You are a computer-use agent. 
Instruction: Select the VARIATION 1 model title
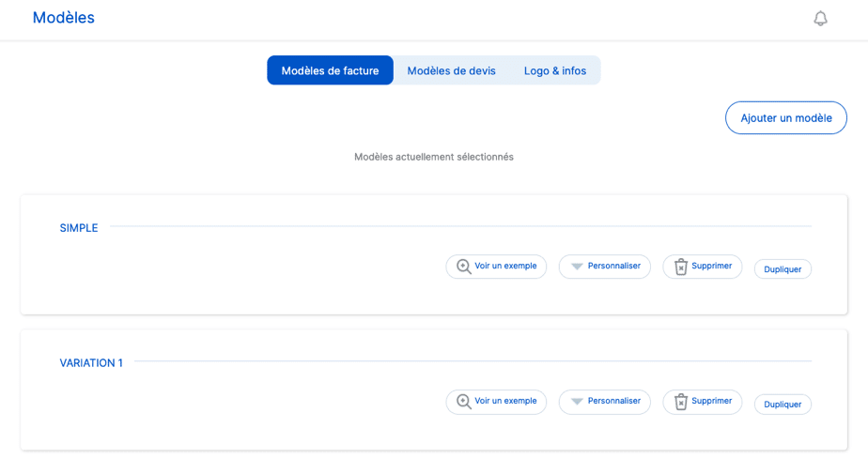[x=91, y=363]
